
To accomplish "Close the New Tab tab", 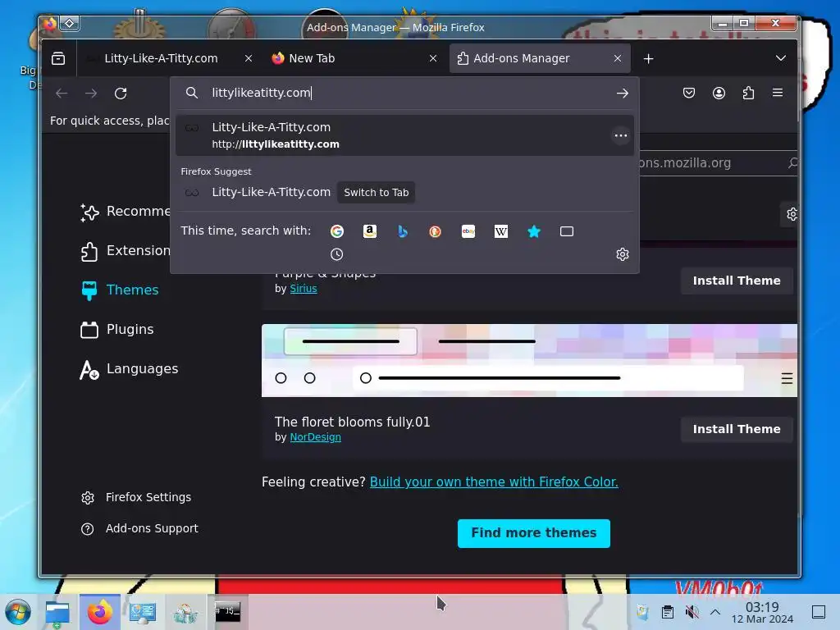I will 433,58.
